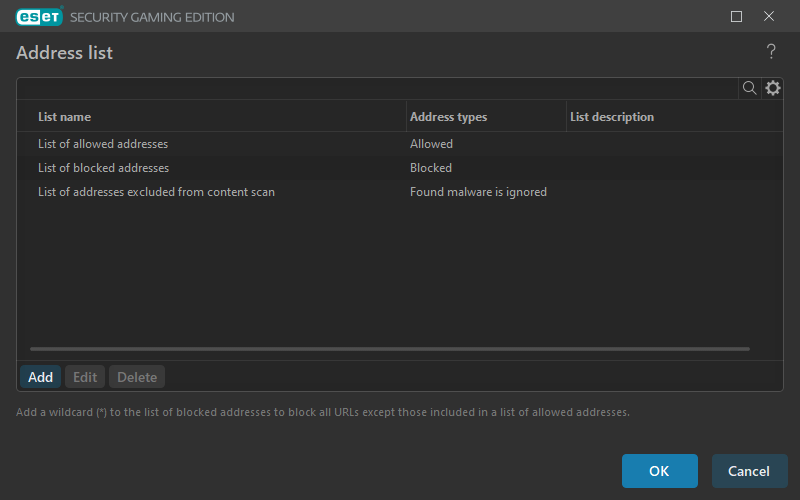Select 'List of blocked addresses' row
Image resolution: width=800 pixels, height=500 pixels.
point(400,168)
